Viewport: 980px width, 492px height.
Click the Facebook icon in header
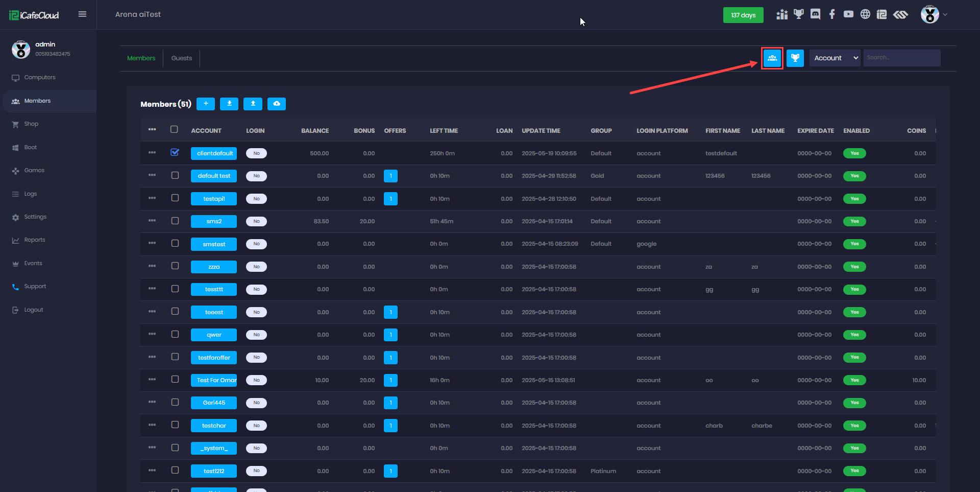pyautogui.click(x=832, y=14)
